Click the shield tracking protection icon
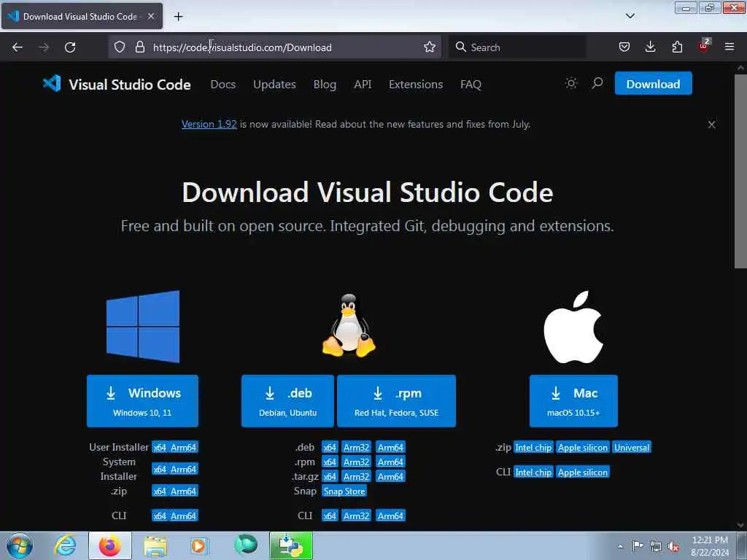 point(120,47)
